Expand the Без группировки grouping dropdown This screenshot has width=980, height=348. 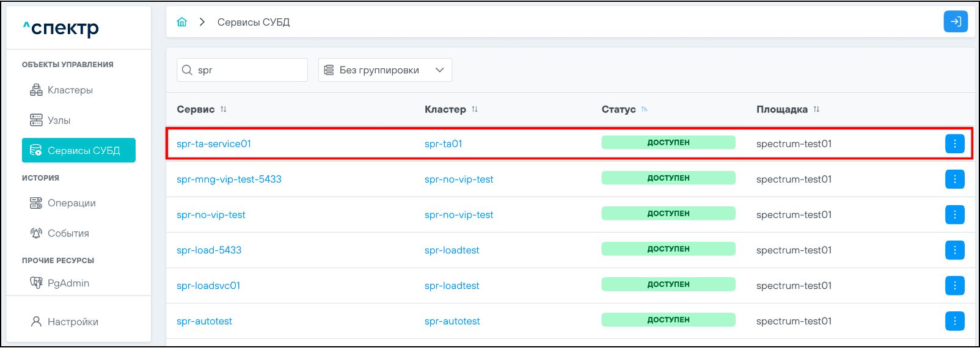pyautogui.click(x=385, y=70)
